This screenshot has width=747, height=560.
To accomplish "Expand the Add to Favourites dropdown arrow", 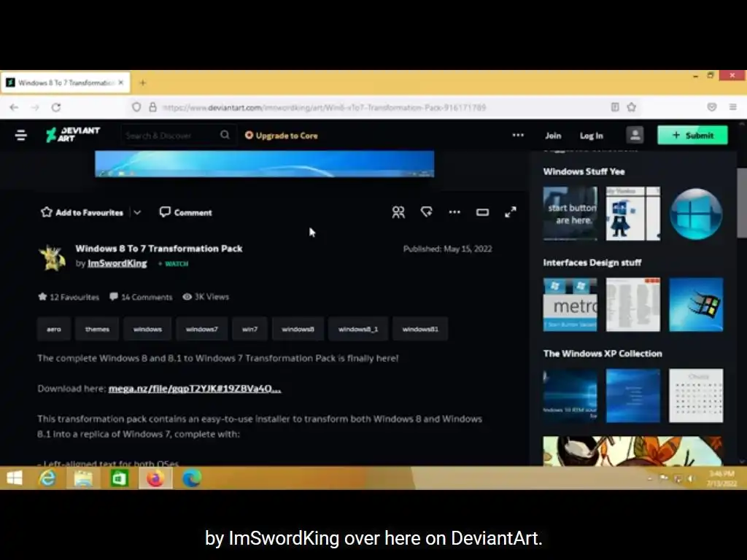I will 137,212.
